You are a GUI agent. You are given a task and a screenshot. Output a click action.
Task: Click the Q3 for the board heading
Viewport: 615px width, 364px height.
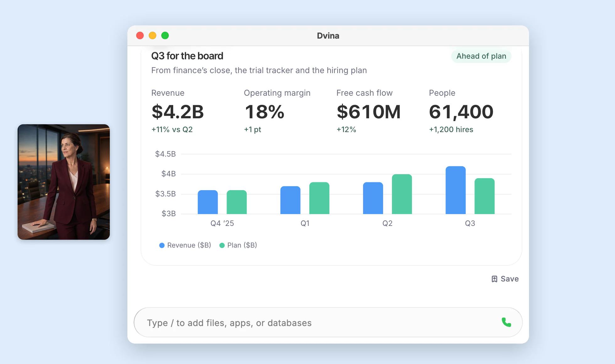[x=187, y=56]
